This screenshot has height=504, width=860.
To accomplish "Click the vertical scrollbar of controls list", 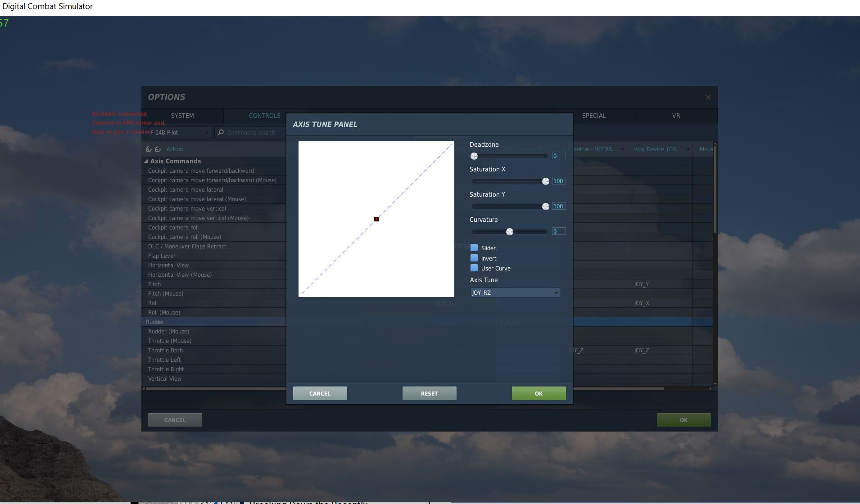I will [715, 189].
